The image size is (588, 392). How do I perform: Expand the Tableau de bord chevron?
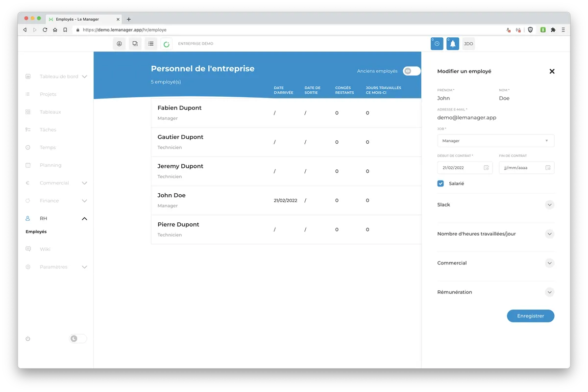(x=84, y=77)
